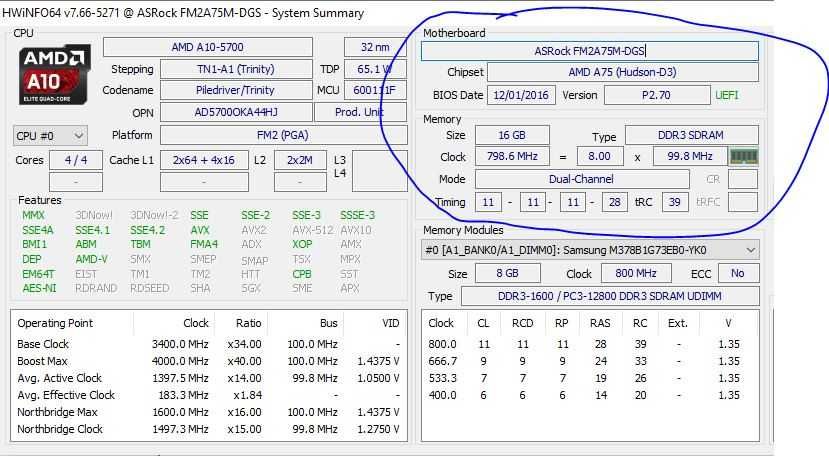The image size is (829, 456).
Task: Click the L2 cache value 2x2M
Action: tap(300, 160)
